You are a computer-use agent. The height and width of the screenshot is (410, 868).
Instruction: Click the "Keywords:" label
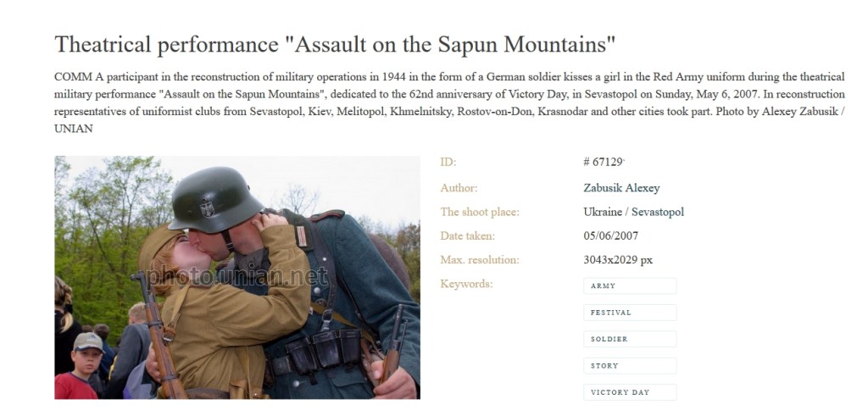click(x=466, y=284)
